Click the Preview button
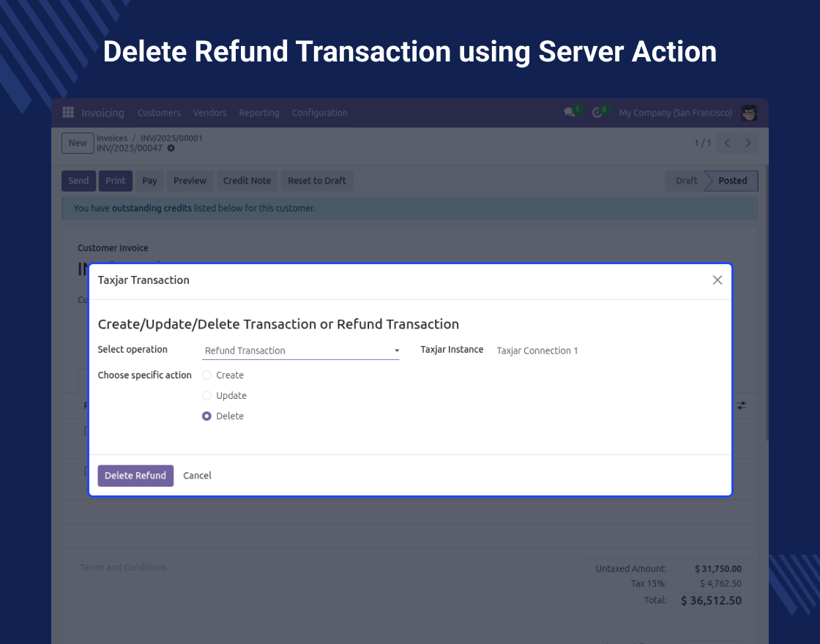 [x=190, y=181]
